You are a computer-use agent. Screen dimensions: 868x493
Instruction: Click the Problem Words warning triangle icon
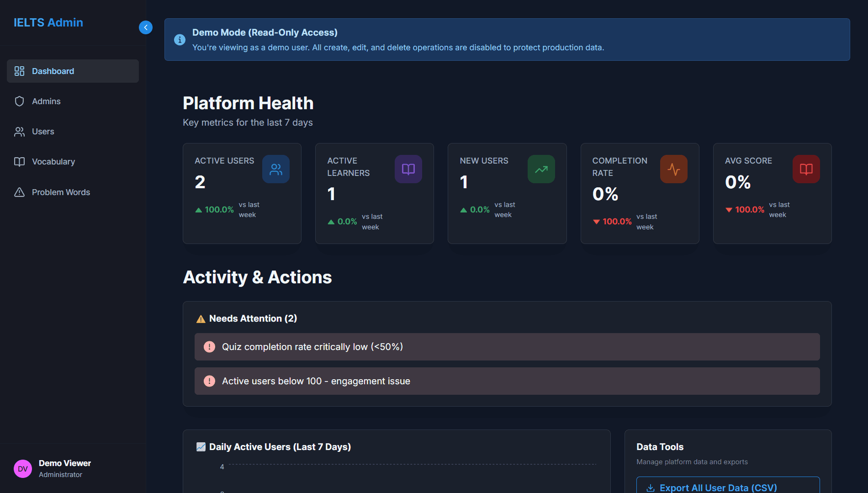pos(19,192)
